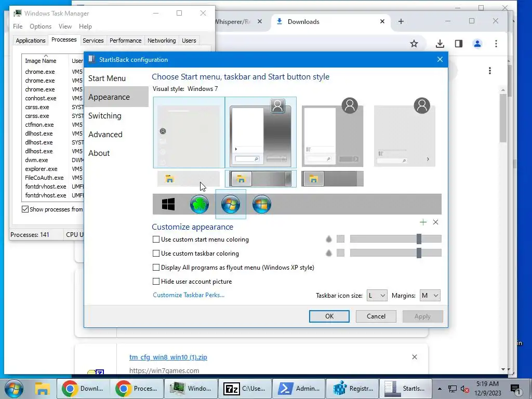Screen dimensions: 532x399
Task: Click the taskbar color droplet icon
Action: [328, 253]
